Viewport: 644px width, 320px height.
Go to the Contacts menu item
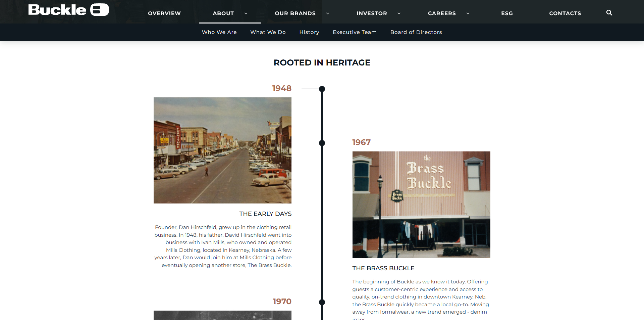[565, 13]
